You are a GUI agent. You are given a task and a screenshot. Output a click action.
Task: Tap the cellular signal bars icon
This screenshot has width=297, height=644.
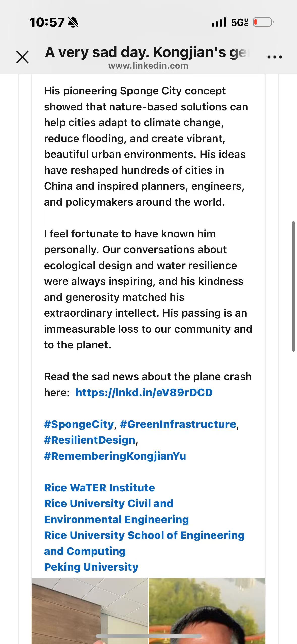[x=219, y=22]
